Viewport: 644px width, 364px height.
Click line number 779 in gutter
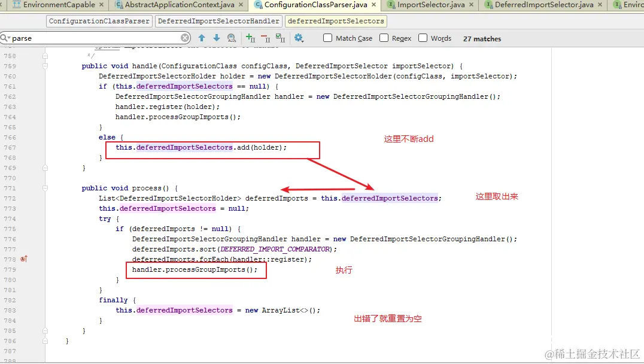pos(10,269)
